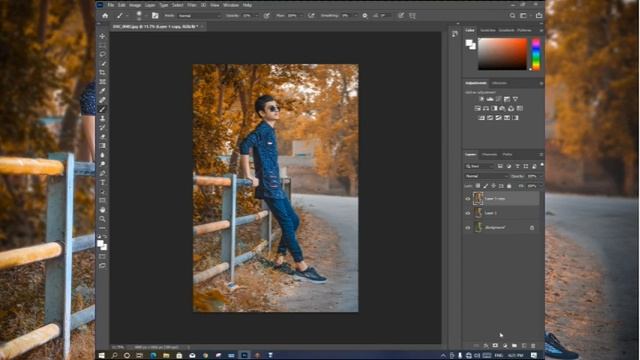The height and width of the screenshot is (360, 640).
Task: Pick a shade in the color field
Action: click(502, 54)
